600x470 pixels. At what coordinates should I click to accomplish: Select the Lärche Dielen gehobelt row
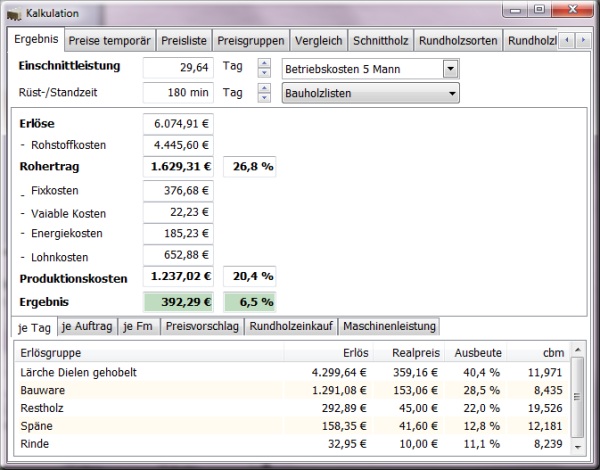(292, 372)
